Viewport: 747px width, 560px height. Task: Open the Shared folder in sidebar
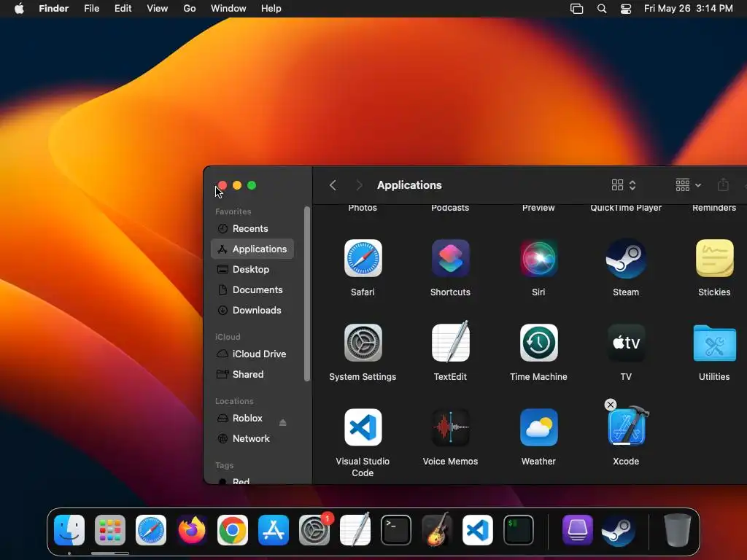(252, 374)
